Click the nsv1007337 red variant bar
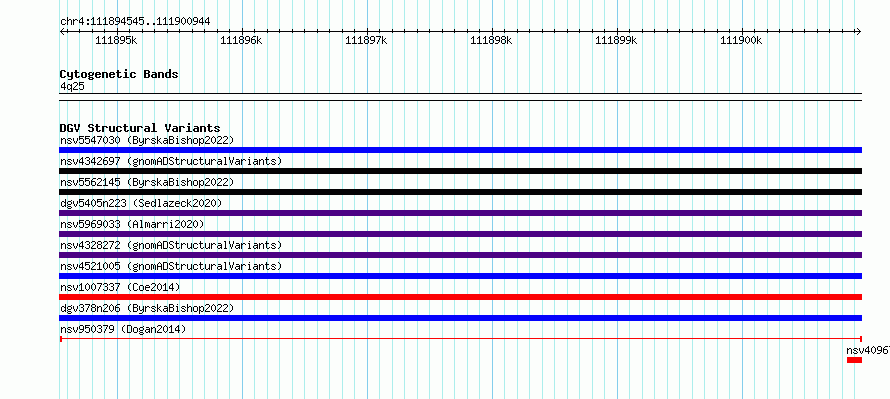The height and width of the screenshot is (399, 890). [461, 297]
